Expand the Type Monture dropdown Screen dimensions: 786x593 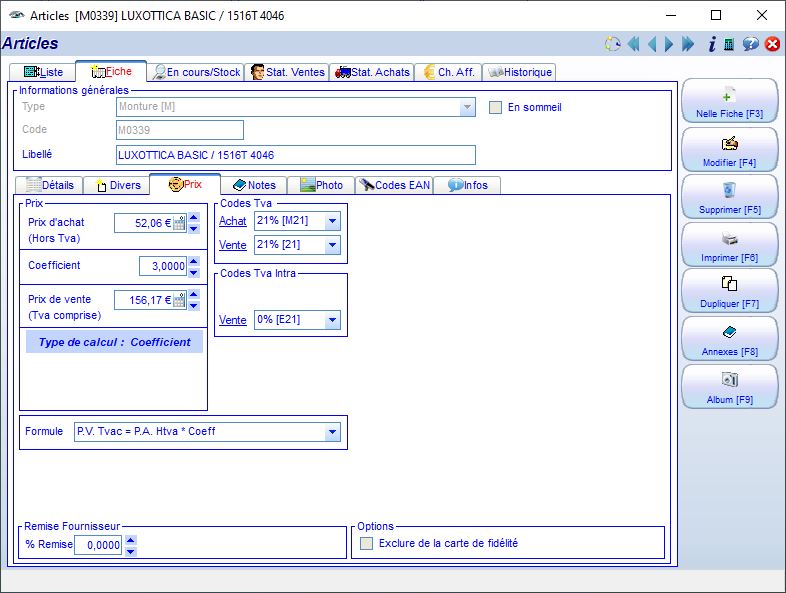tap(467, 107)
